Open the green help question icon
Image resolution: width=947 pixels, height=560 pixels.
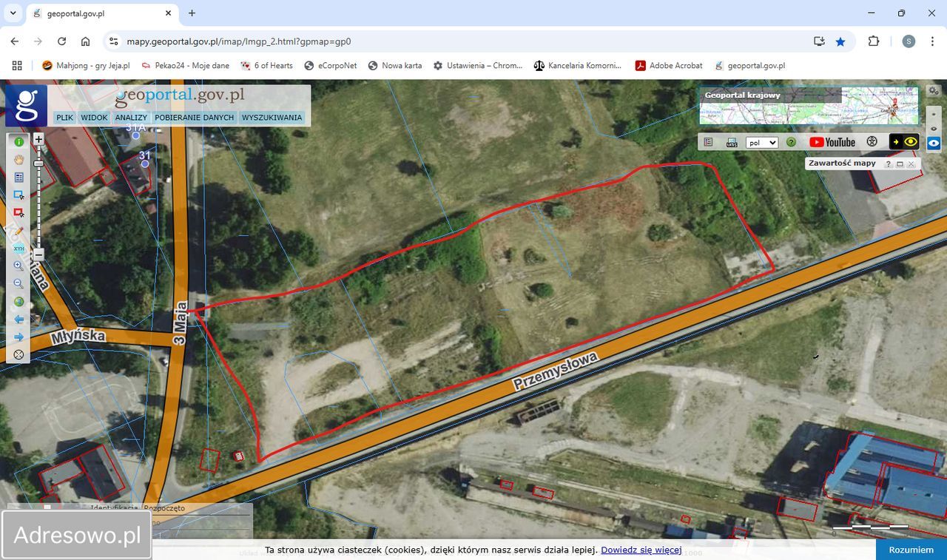point(791,142)
